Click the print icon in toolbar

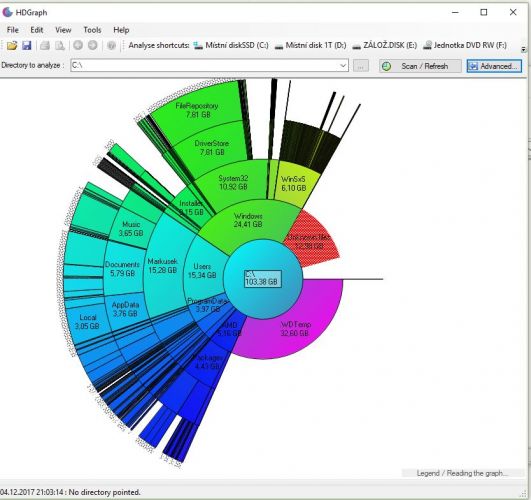pos(45,45)
